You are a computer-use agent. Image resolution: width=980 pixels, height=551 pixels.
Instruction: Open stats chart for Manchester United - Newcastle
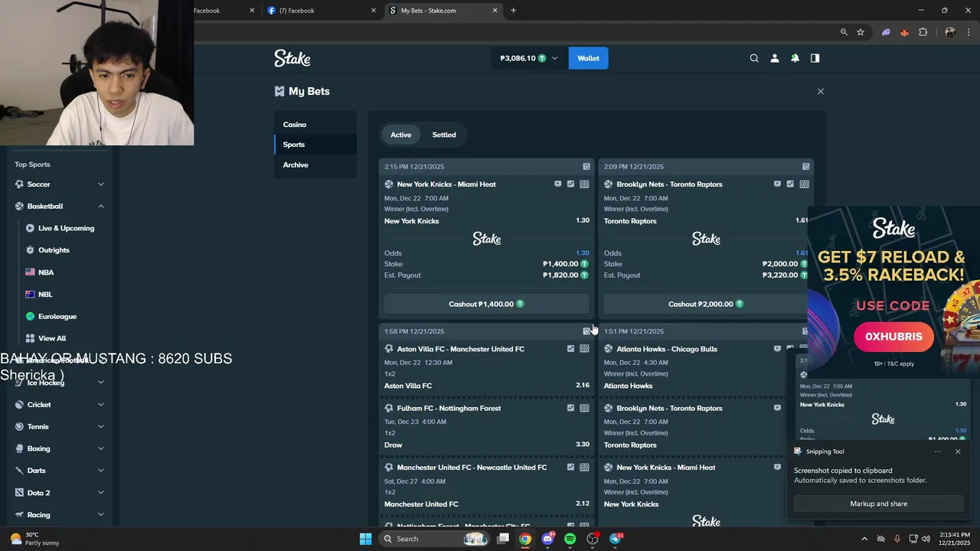click(x=570, y=468)
